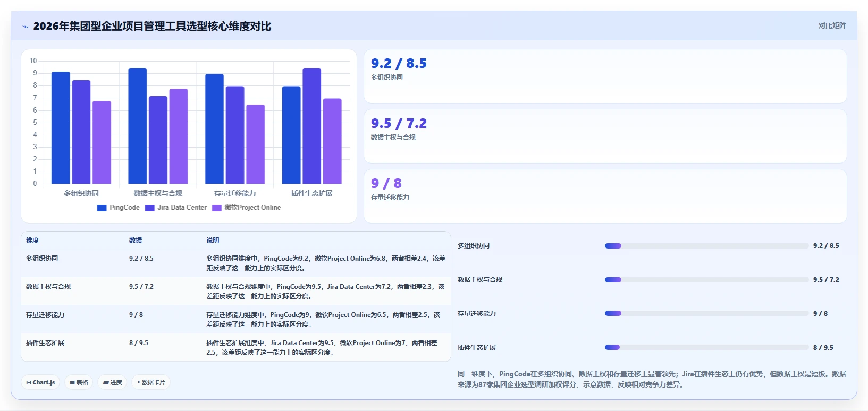Click the PingCode bar for 存量迁移能力
Image resolution: width=868 pixels, height=411 pixels.
214,129
